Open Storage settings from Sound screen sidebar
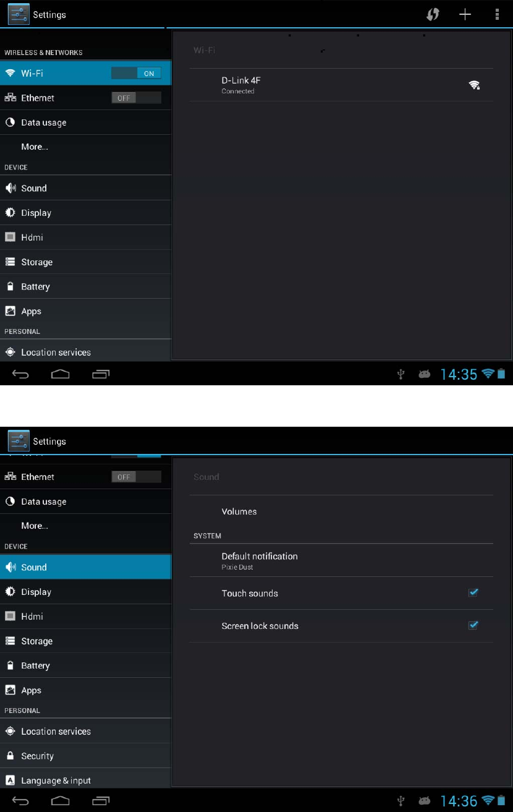 (x=85, y=641)
